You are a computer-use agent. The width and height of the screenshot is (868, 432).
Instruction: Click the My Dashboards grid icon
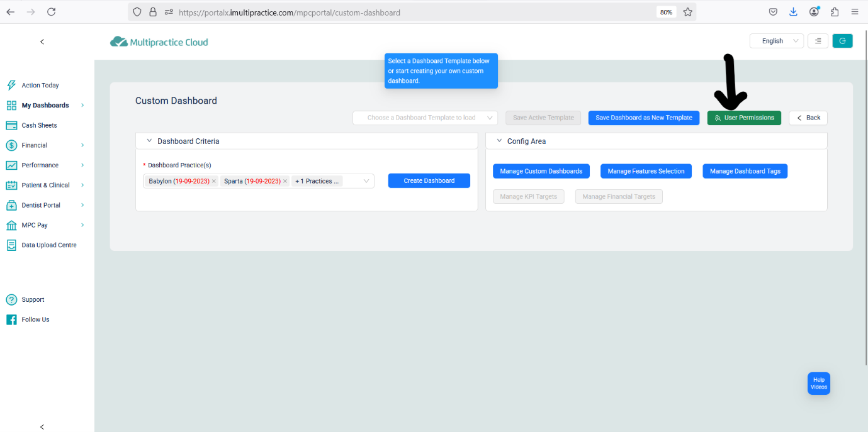[x=11, y=106]
